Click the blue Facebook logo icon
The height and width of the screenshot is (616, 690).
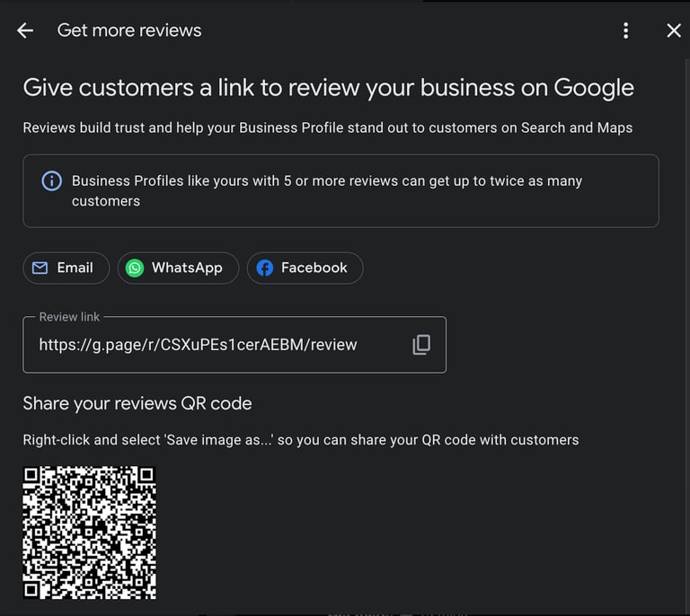[265, 268]
